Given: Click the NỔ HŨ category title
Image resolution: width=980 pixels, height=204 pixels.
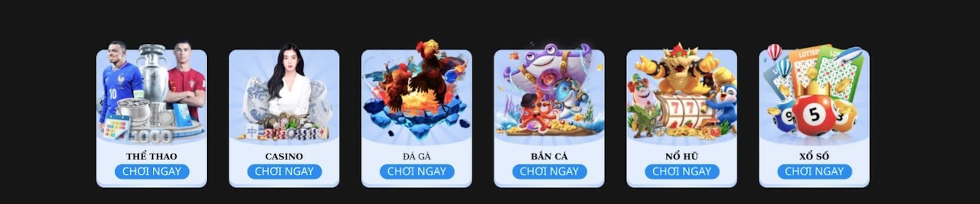Looking at the screenshot, I should click(x=682, y=156).
